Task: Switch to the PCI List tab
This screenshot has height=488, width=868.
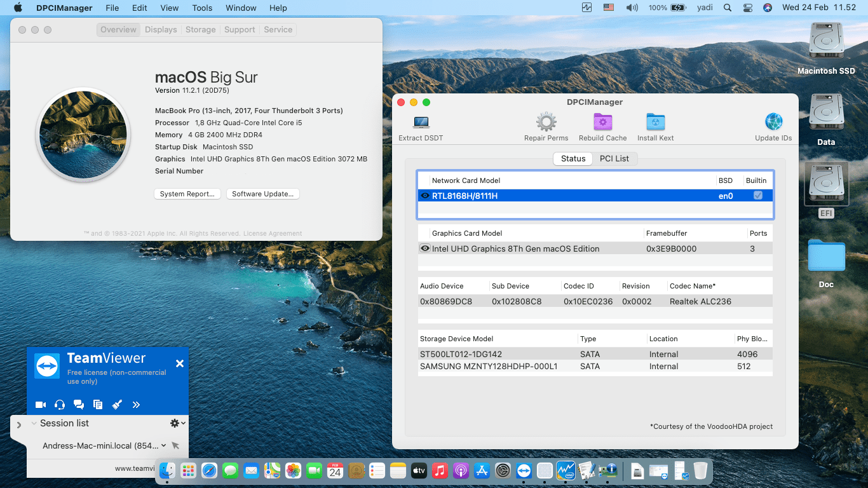Action: click(x=614, y=158)
